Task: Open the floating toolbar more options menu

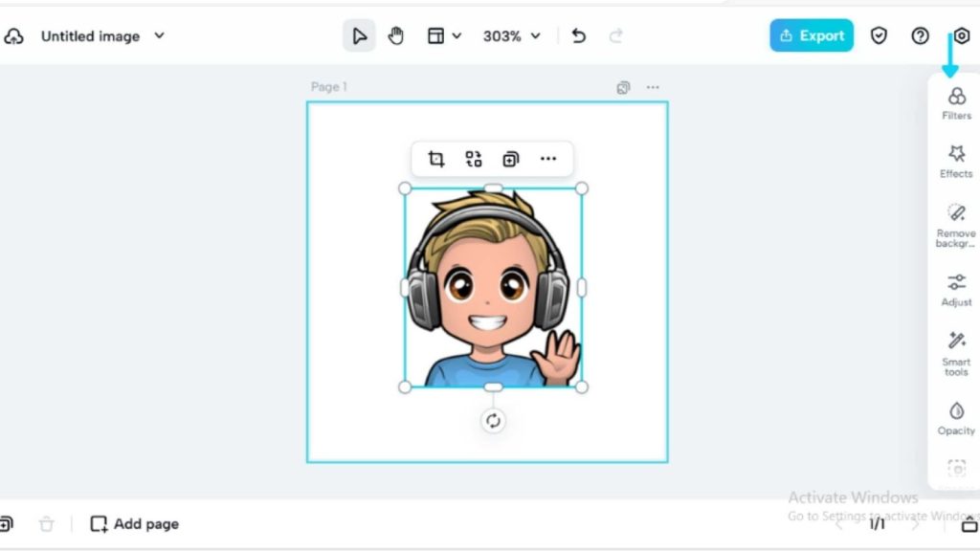Action: 548,159
